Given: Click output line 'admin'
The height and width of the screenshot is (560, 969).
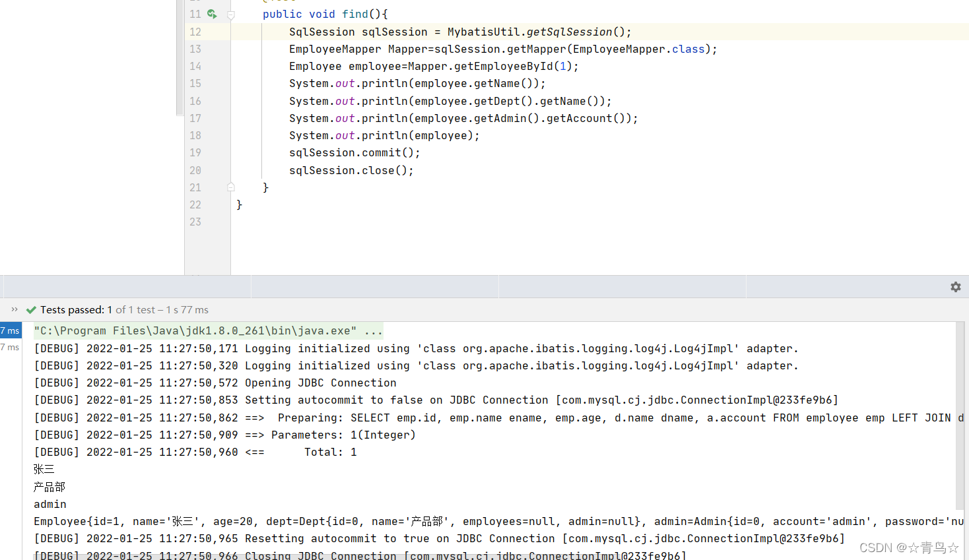Looking at the screenshot, I should coord(50,504).
